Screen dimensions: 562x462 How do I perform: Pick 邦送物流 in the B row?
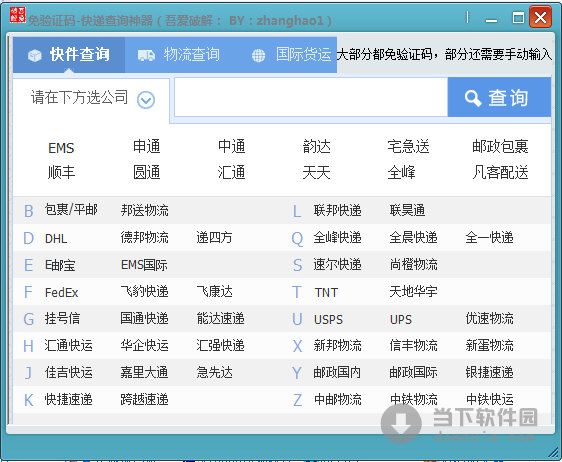point(144,210)
